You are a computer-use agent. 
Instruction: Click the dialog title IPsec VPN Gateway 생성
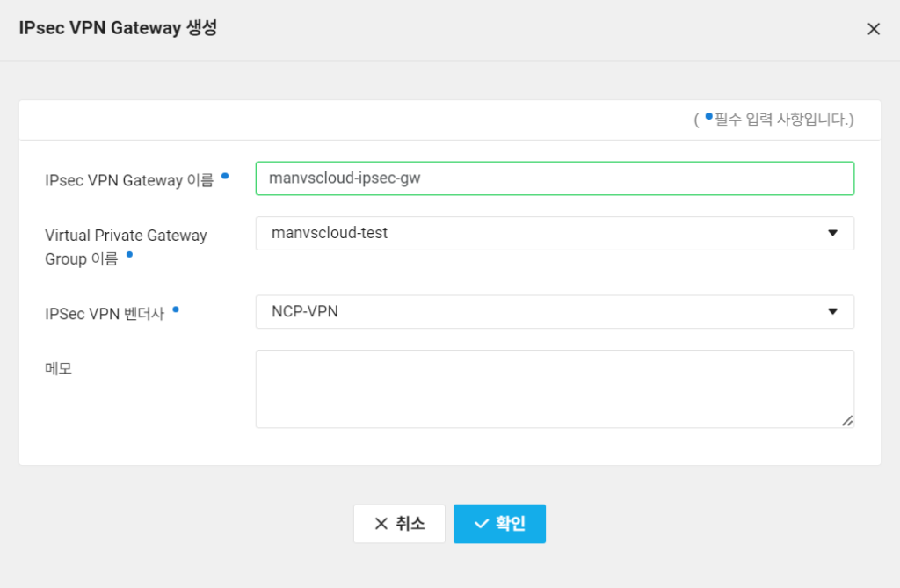pos(120,28)
